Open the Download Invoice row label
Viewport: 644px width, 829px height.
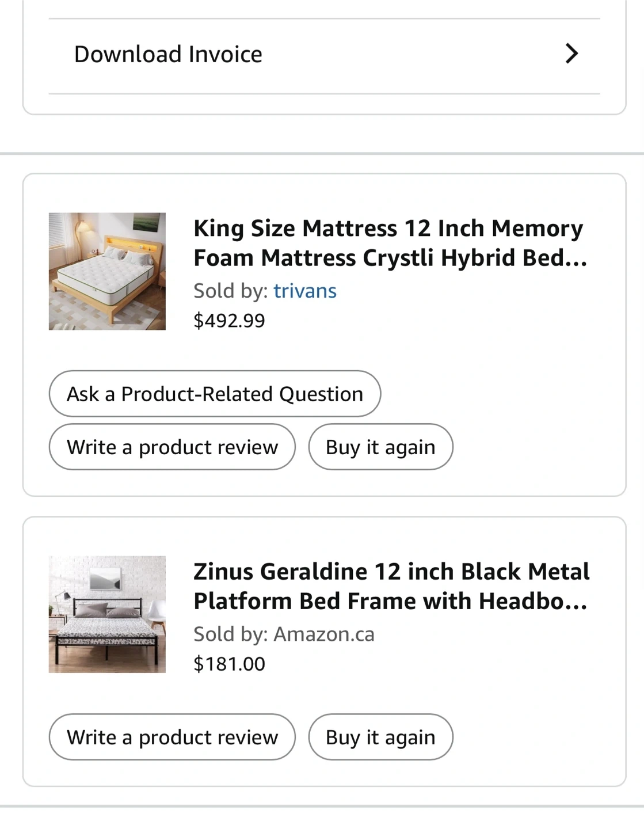[x=168, y=54]
